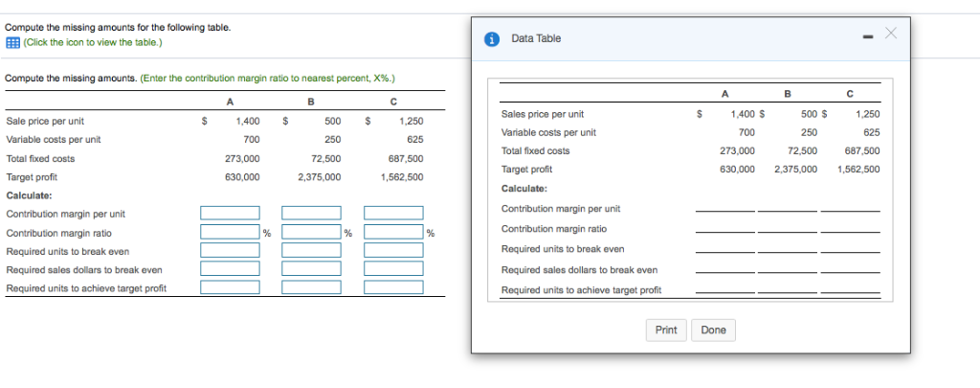This screenshot has width=980, height=388.
Task: Click Required units to achieve target profit field C
Action: [393, 287]
